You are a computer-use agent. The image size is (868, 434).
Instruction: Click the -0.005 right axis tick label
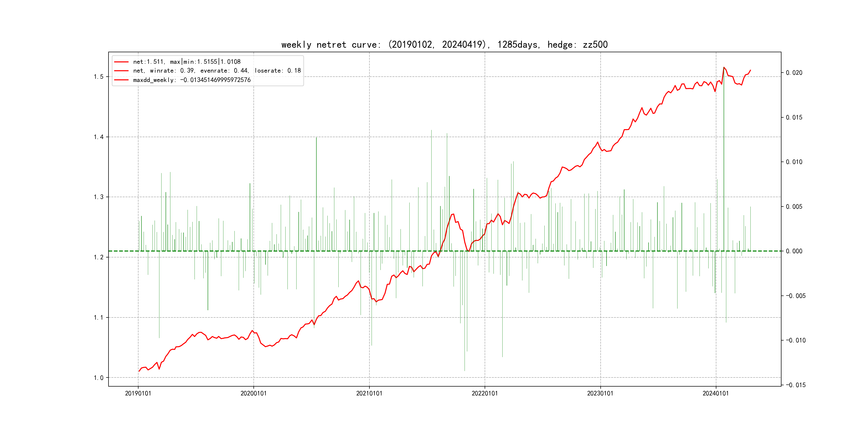click(796, 296)
